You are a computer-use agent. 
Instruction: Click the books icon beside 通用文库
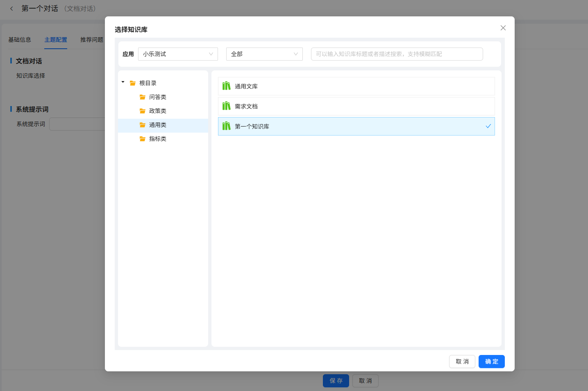226,86
